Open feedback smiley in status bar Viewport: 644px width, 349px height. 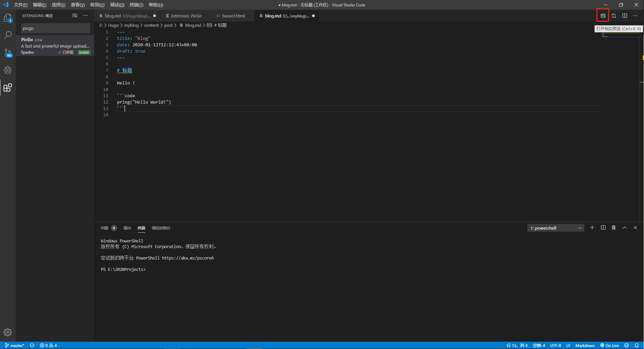point(627,345)
